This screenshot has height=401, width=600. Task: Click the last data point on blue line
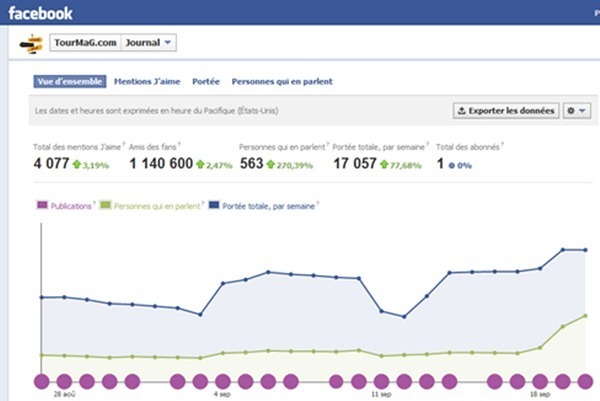585,249
